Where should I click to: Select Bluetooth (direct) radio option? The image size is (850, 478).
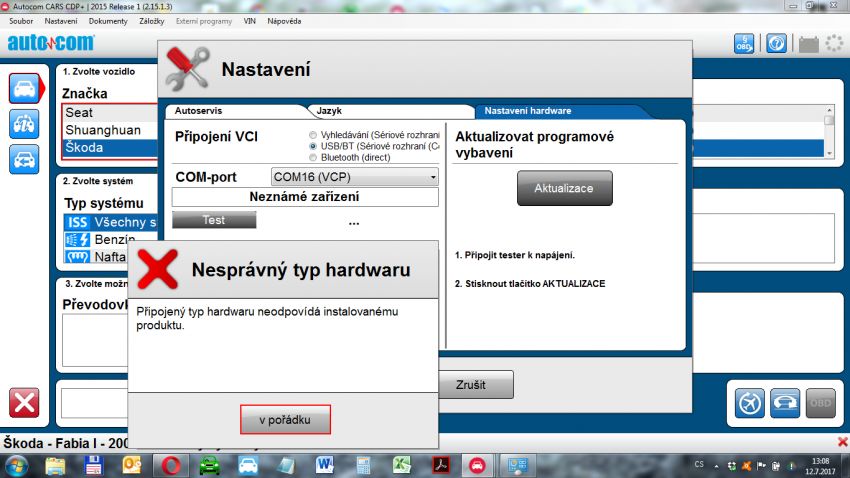[x=313, y=158]
